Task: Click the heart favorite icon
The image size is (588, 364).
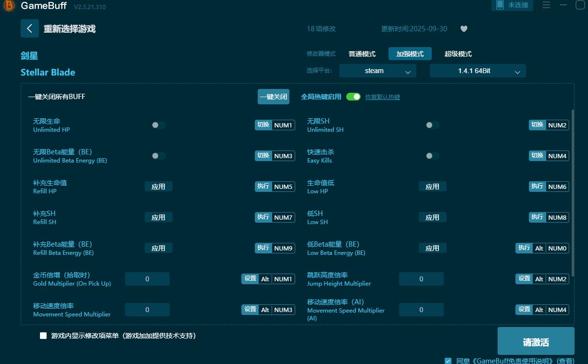Action: 463,29
